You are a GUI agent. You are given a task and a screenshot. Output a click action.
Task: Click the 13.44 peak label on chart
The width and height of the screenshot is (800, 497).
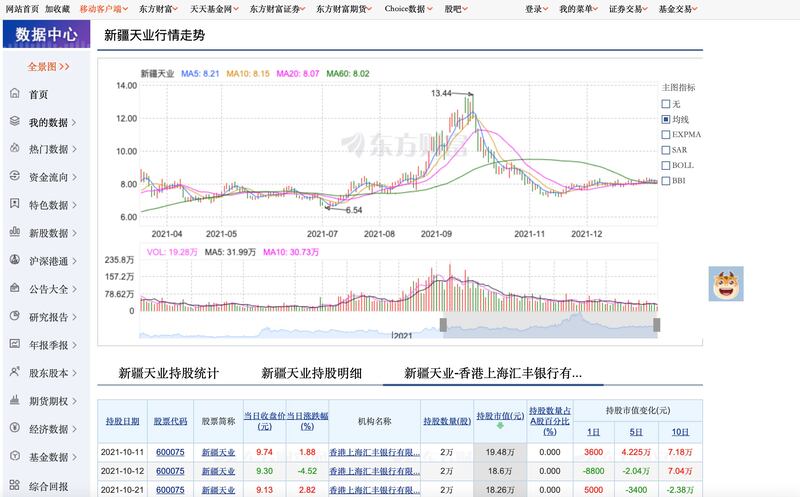click(x=441, y=93)
